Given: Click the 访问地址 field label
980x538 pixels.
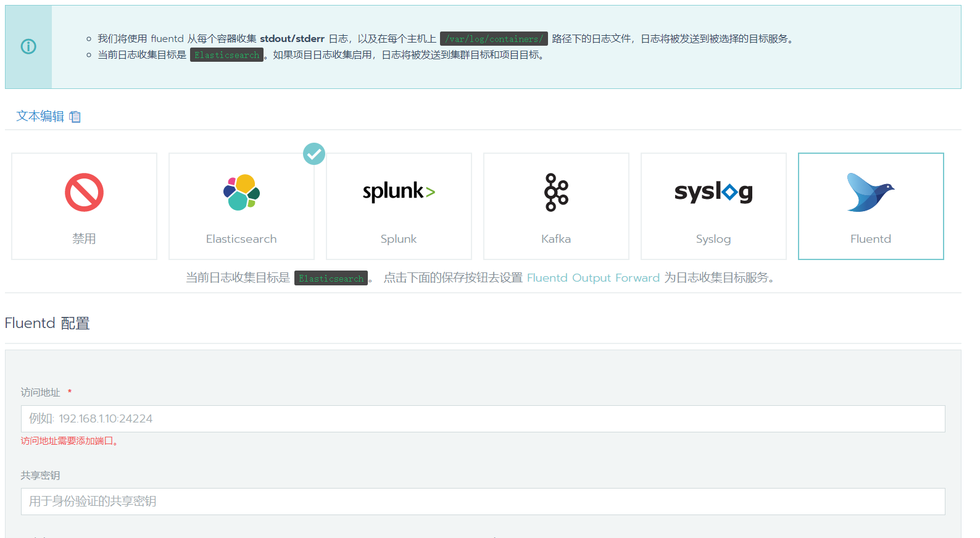Looking at the screenshot, I should click(41, 392).
